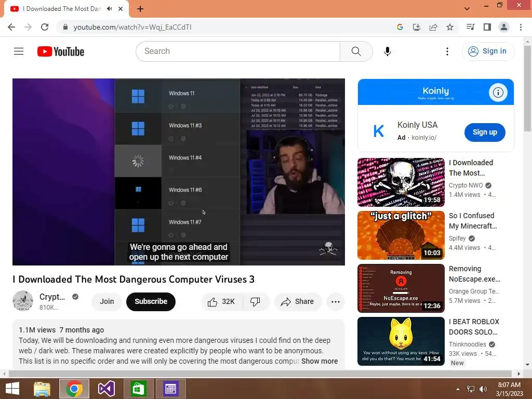Open YouTube settings three-dot menu
This screenshot has width=532, height=399.
tap(447, 51)
